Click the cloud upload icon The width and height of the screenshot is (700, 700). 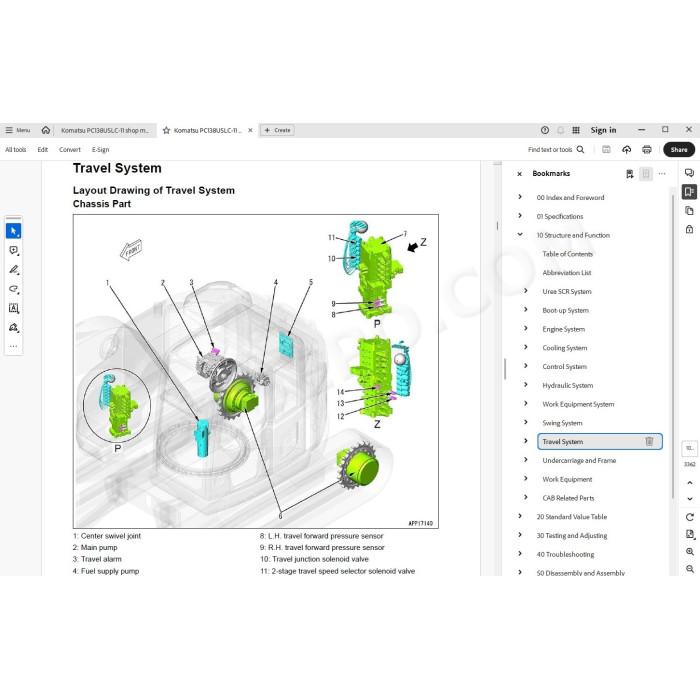pos(626,150)
